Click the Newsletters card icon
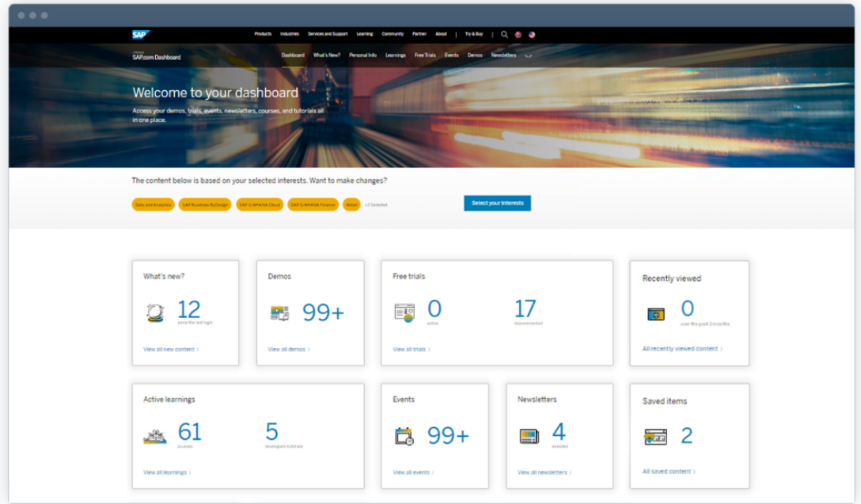Viewport: 861px width, 504px height. pos(529,437)
